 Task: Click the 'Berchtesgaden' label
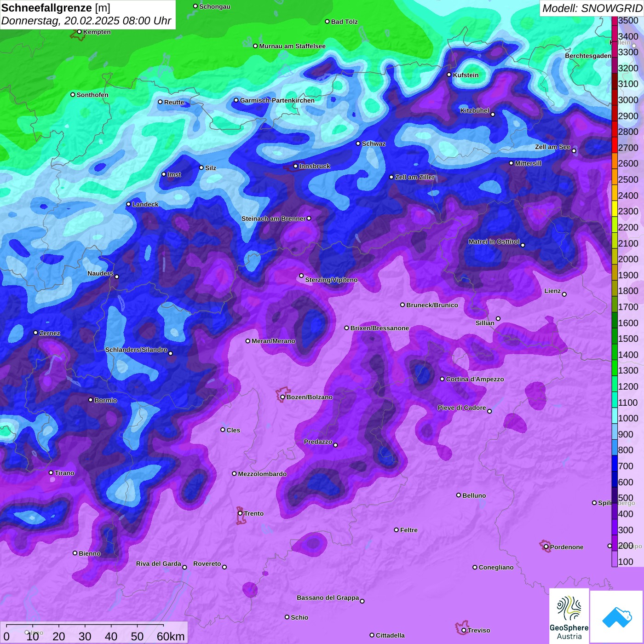(588, 56)
